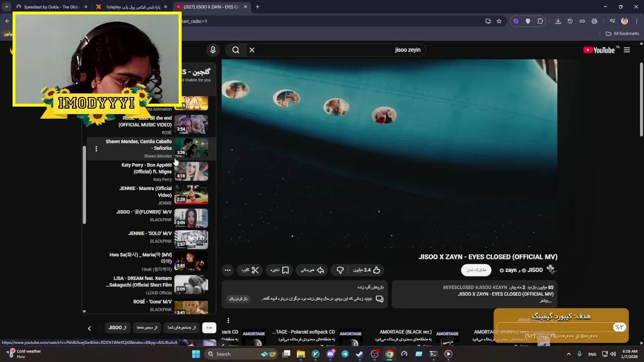Screen dimensions: 644x362
Task: Select LISA - DREAM feat. Kentaro Sakaguchi
Action: [151, 285]
